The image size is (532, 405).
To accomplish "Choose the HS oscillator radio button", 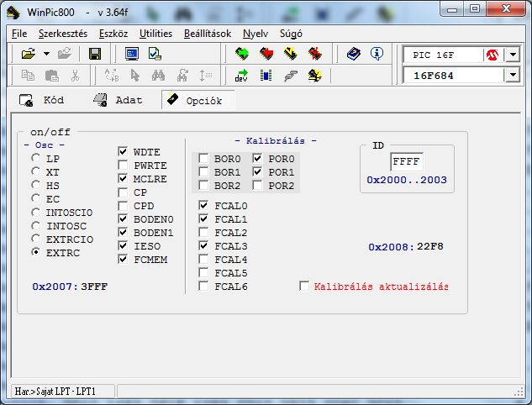I will click(35, 185).
